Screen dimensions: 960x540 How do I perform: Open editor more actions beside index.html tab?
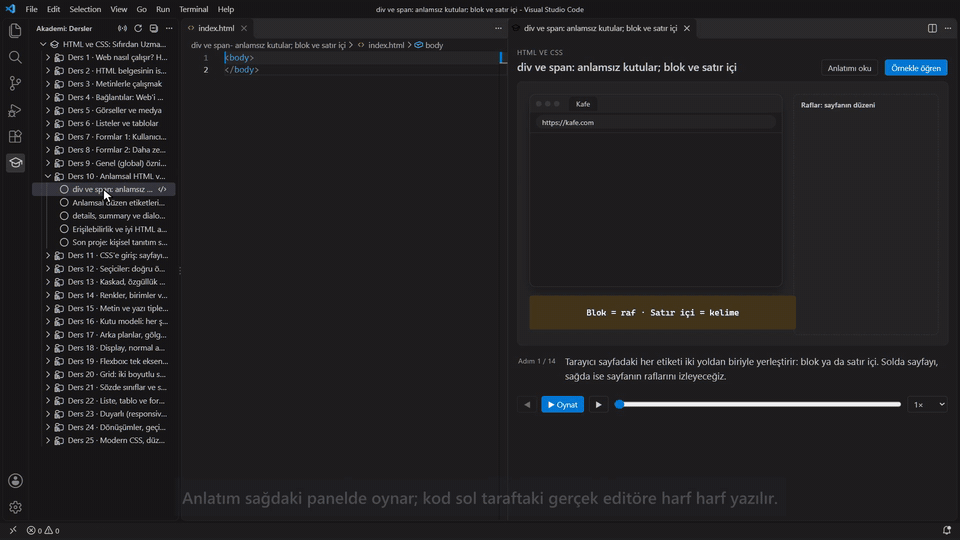[498, 28]
